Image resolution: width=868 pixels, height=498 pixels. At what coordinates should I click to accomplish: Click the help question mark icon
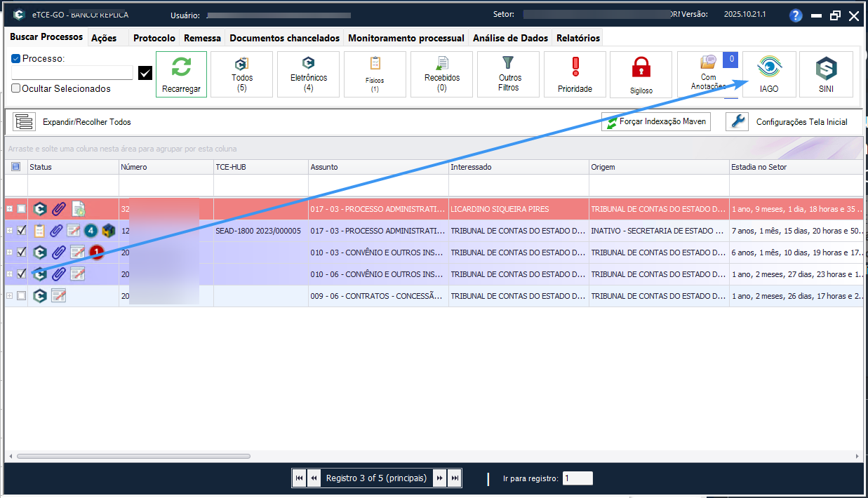(x=795, y=16)
